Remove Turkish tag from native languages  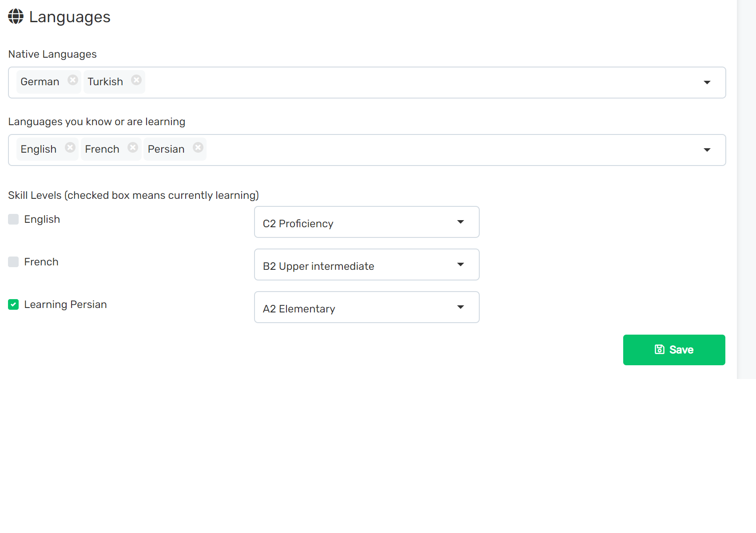click(x=136, y=80)
